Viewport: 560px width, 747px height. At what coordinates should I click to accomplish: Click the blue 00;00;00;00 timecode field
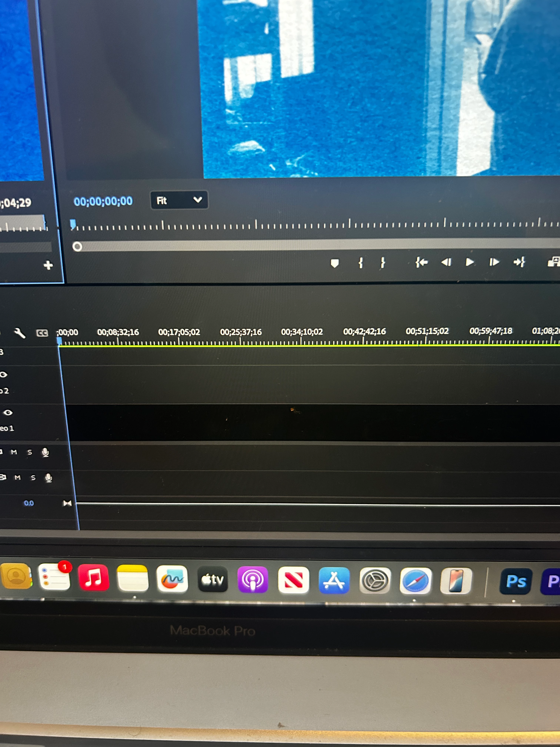pos(103,201)
